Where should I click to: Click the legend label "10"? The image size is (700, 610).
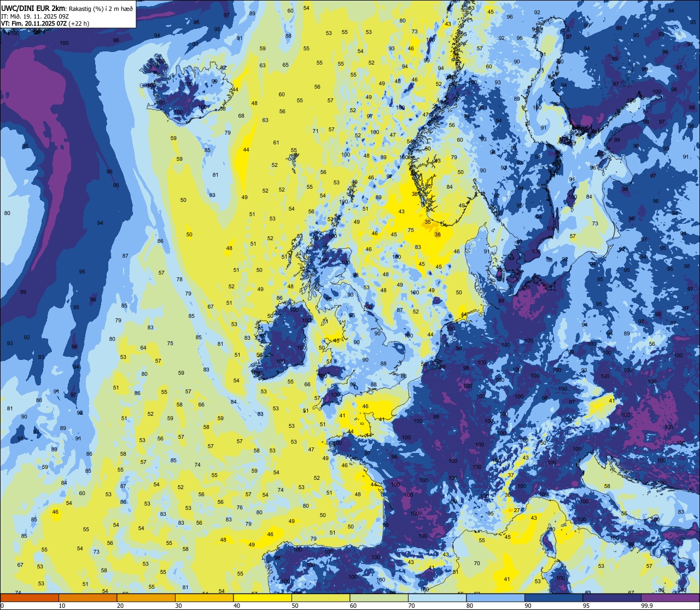[x=62, y=606]
